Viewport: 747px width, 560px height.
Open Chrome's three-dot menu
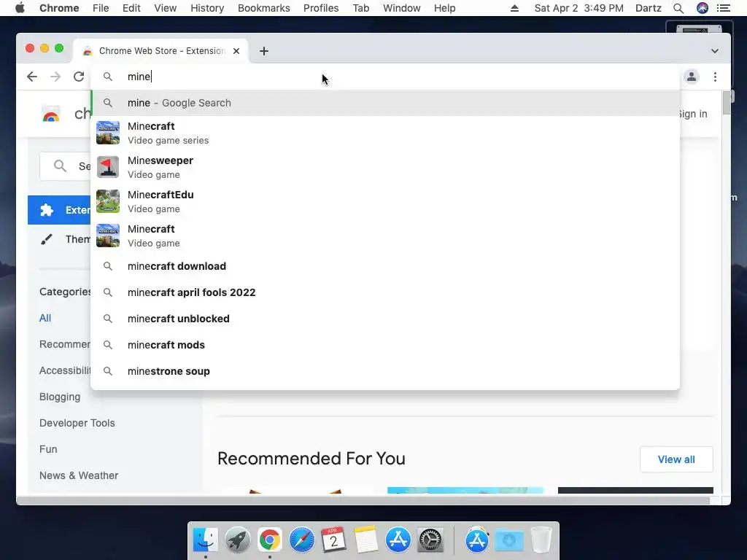[715, 77]
